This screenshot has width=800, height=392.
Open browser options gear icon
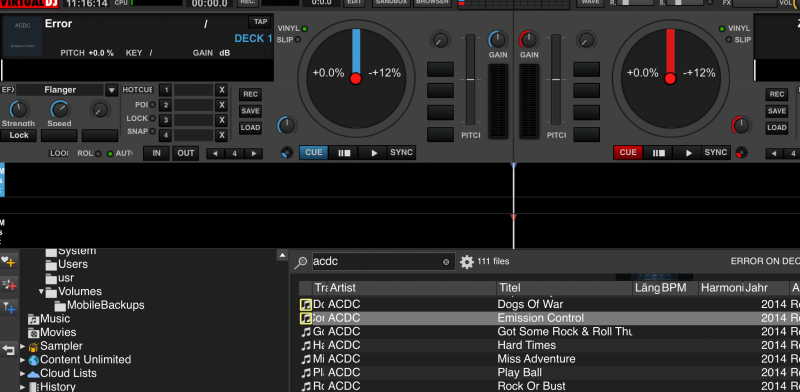[467, 262]
